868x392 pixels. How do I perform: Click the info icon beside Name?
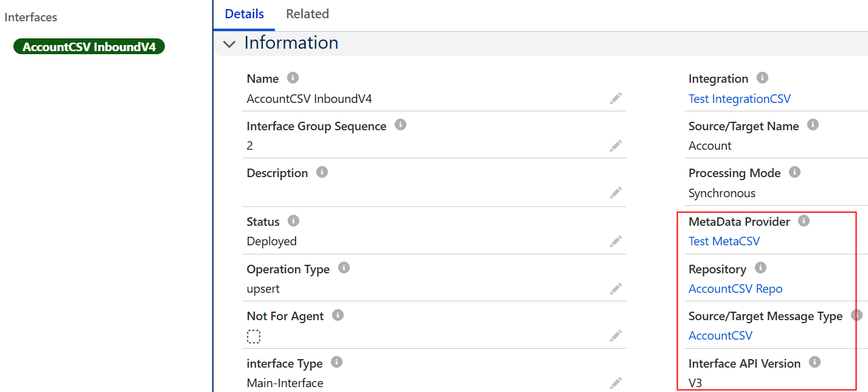pyautogui.click(x=293, y=78)
